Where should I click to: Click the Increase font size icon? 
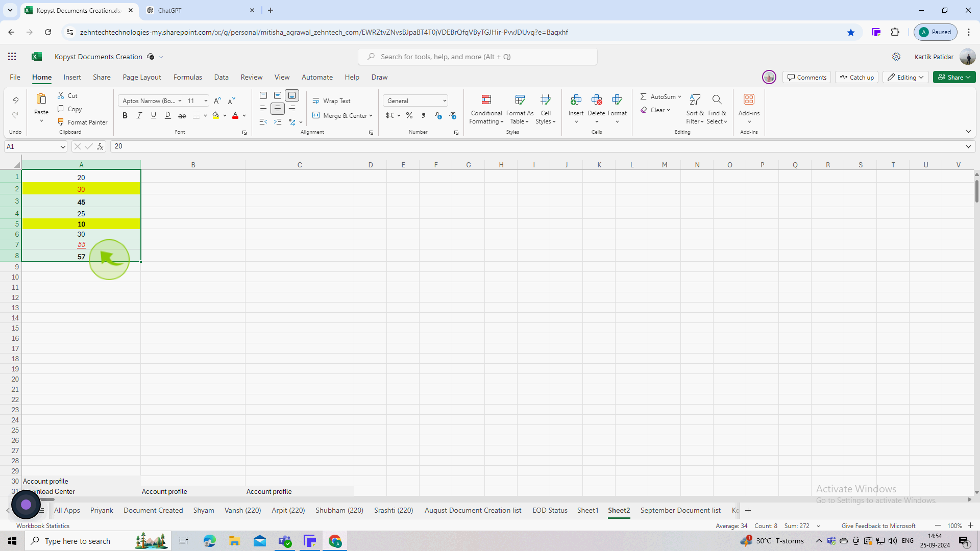coord(217,101)
